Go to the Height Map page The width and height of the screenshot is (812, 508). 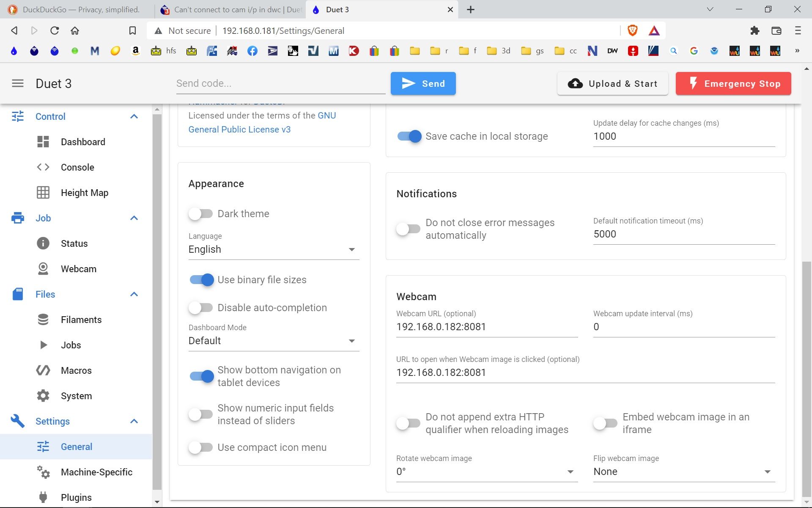pyautogui.click(x=76, y=193)
